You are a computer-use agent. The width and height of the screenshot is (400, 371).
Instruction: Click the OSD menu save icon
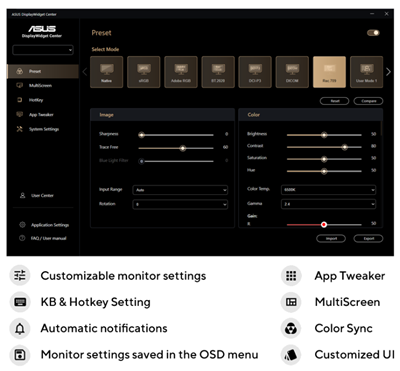click(x=20, y=355)
